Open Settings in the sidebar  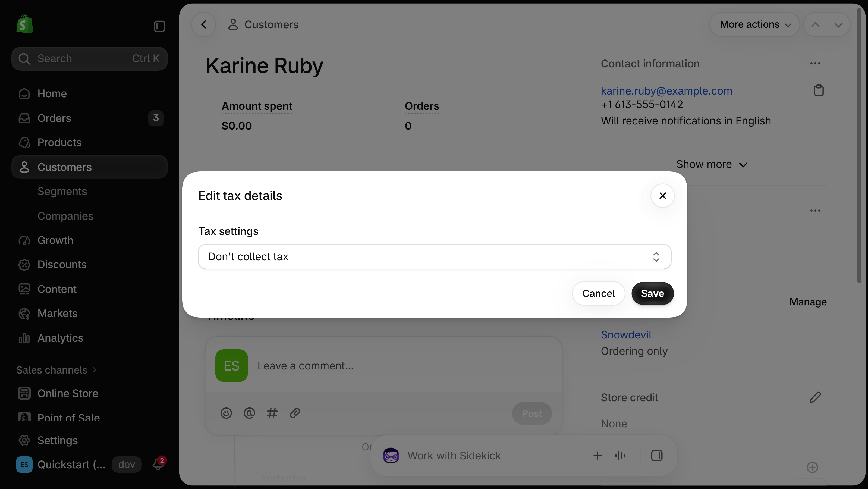[90, 440]
